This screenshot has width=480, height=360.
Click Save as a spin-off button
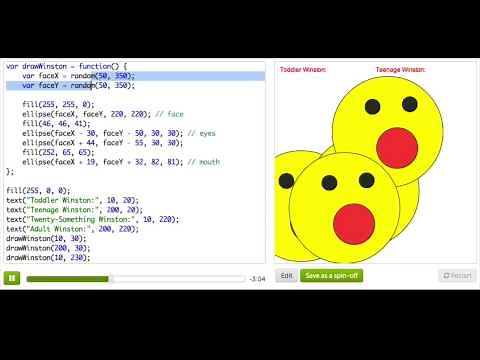tap(331, 276)
